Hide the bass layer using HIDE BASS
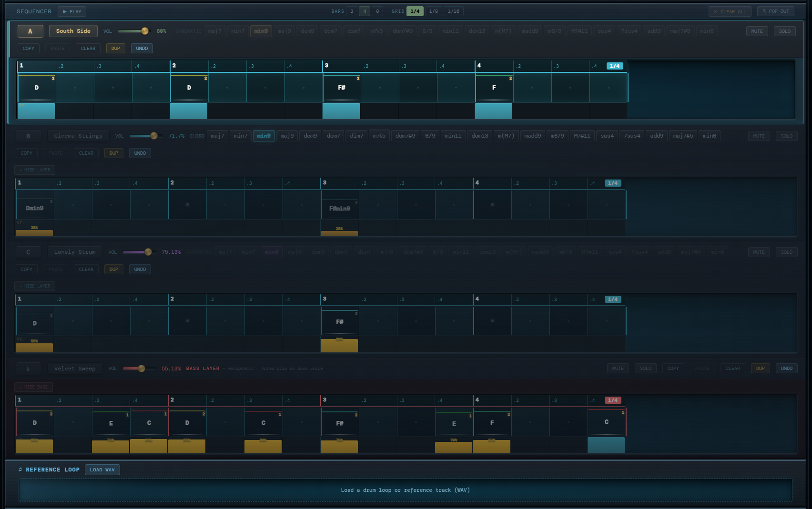Viewport: 812px width, 509px height. (x=33, y=387)
